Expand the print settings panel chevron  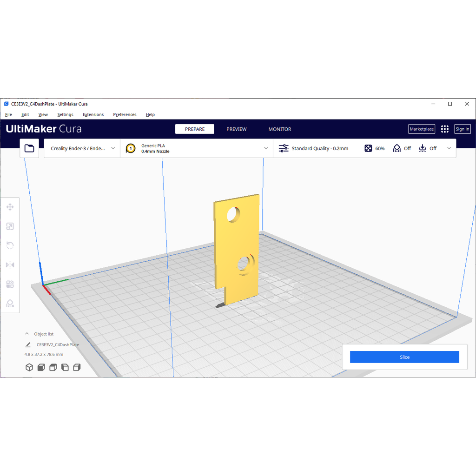449,148
